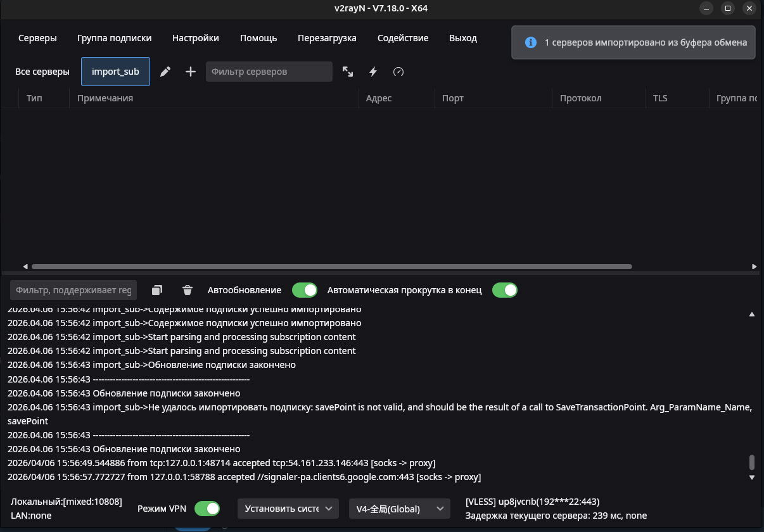Click the Не удалось импортировать подписку log line

(x=380, y=414)
